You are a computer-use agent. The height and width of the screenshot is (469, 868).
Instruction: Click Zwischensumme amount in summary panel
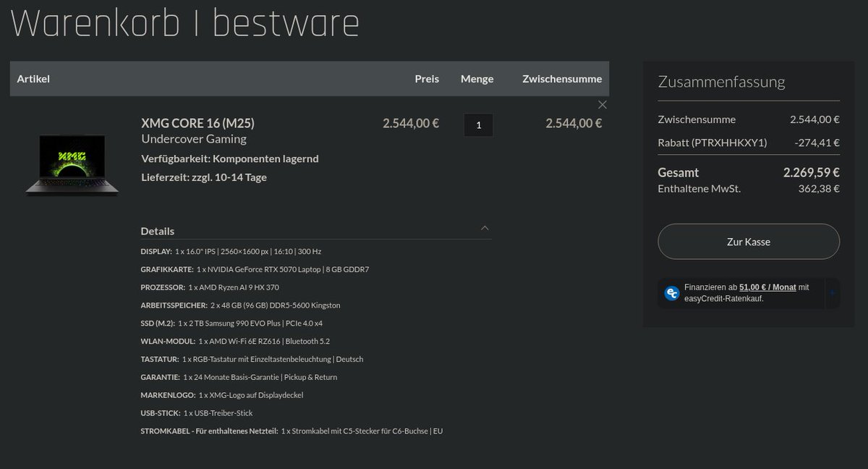coord(814,119)
